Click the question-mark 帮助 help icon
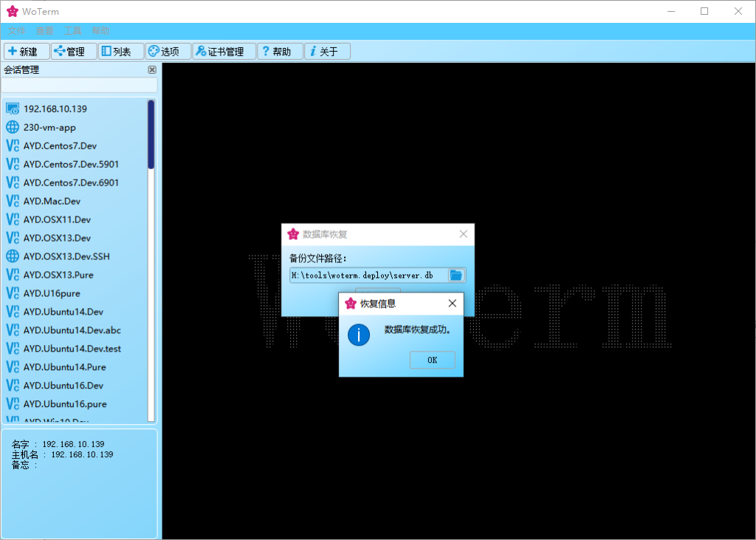The height and width of the screenshot is (540, 756). pyautogui.click(x=266, y=50)
